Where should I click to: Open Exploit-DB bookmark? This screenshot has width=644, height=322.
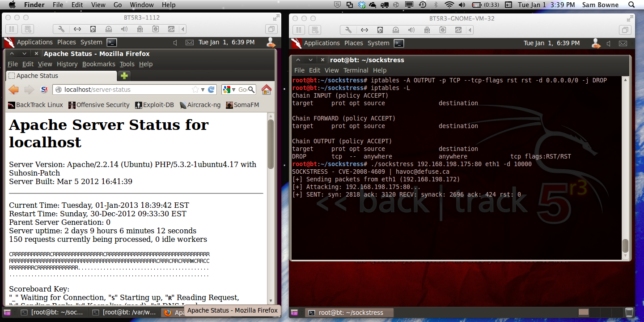tap(154, 105)
